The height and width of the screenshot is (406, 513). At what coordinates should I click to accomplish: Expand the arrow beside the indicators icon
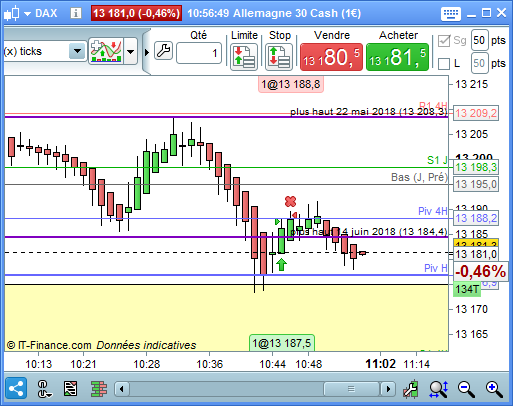click(131, 51)
